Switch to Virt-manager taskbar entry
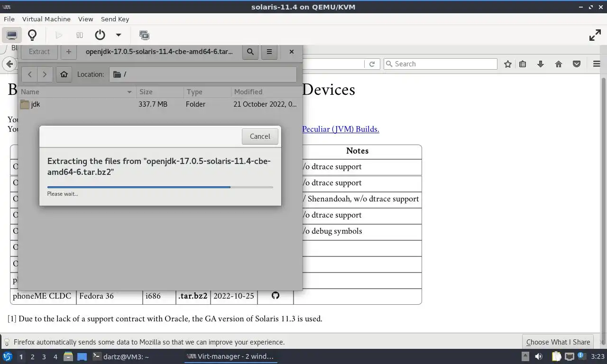This screenshot has width=607, height=364. tap(230, 356)
